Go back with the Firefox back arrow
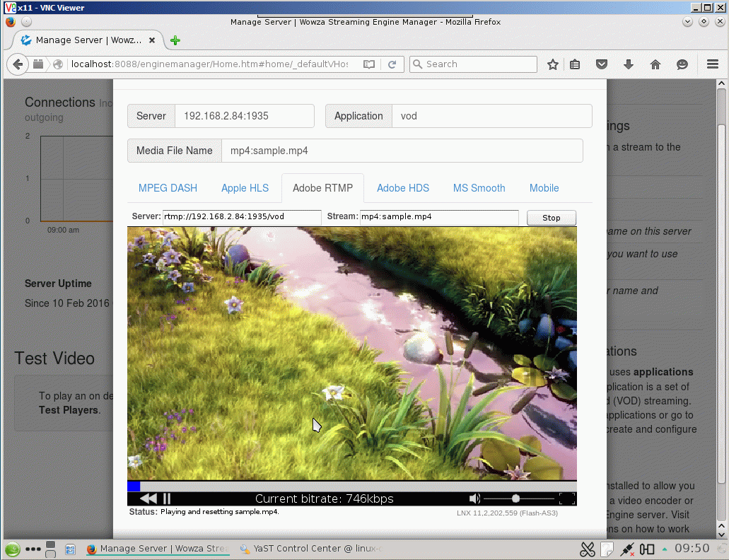Screen dimensions: 729x560 pyautogui.click(x=18, y=64)
